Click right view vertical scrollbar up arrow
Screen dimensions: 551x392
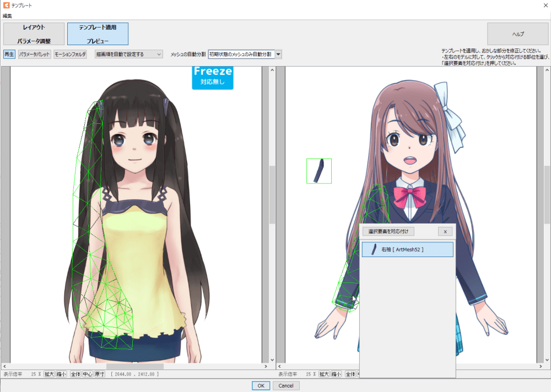coord(547,70)
